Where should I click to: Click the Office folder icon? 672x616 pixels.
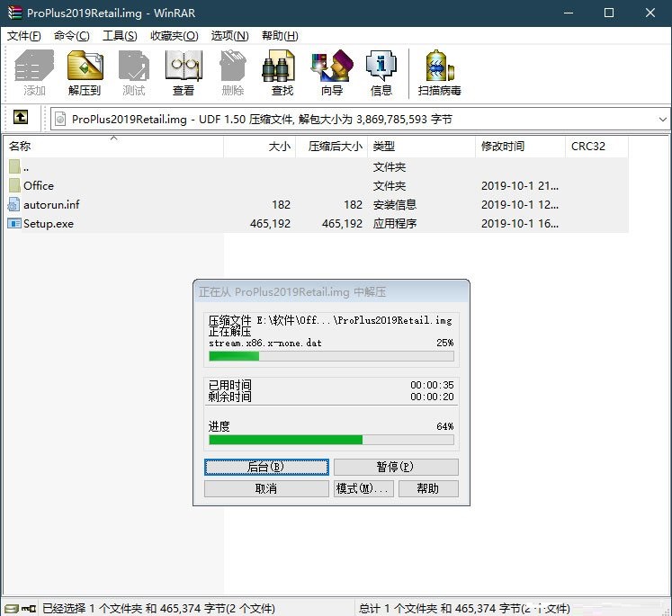(x=14, y=185)
